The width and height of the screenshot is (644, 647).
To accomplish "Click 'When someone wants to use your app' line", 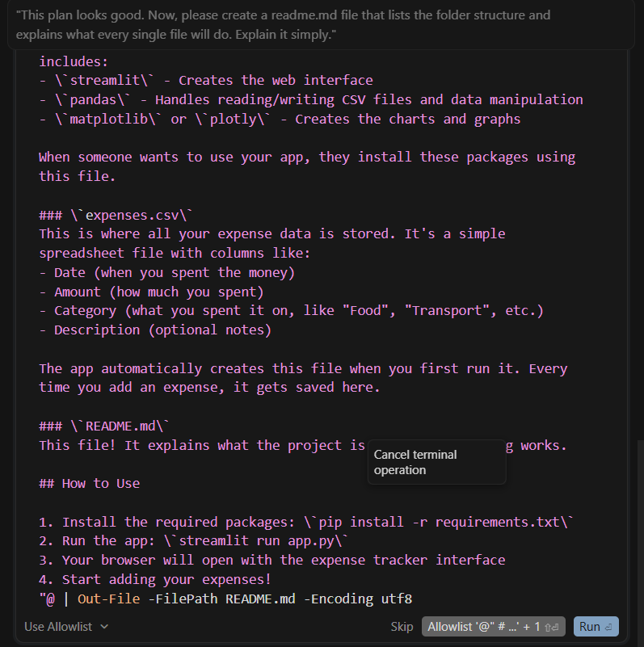I will click(307, 157).
